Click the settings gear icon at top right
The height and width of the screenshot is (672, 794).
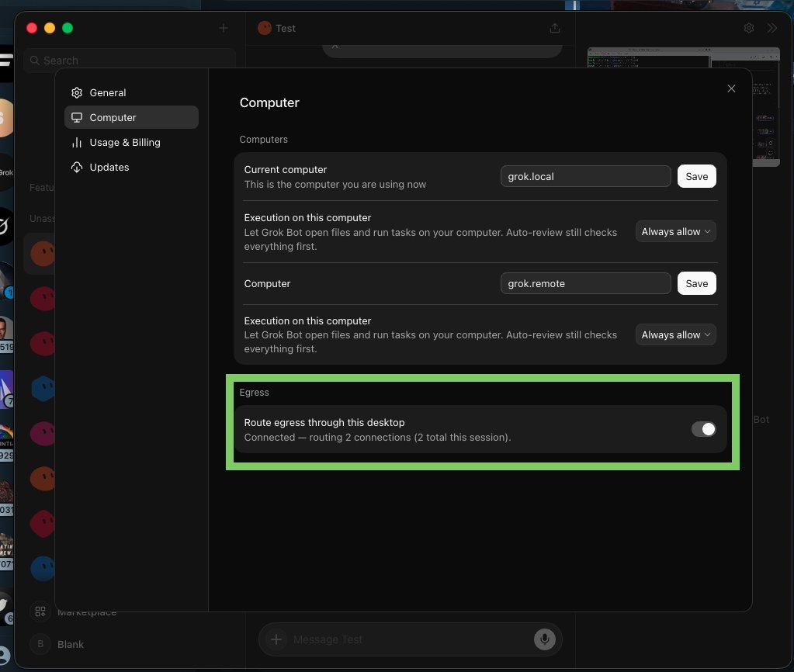click(x=749, y=29)
